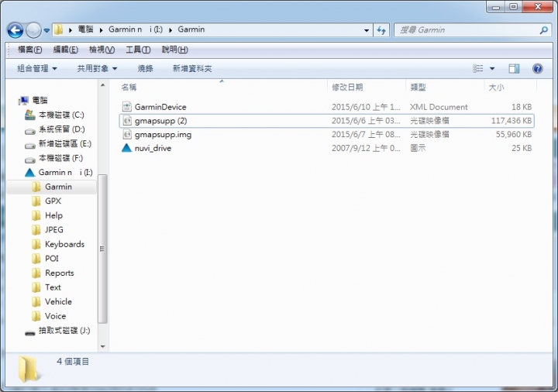Image resolution: width=558 pixels, height=392 pixels.
Task: Open the recent pages dropdown arrow
Action: 46,30
